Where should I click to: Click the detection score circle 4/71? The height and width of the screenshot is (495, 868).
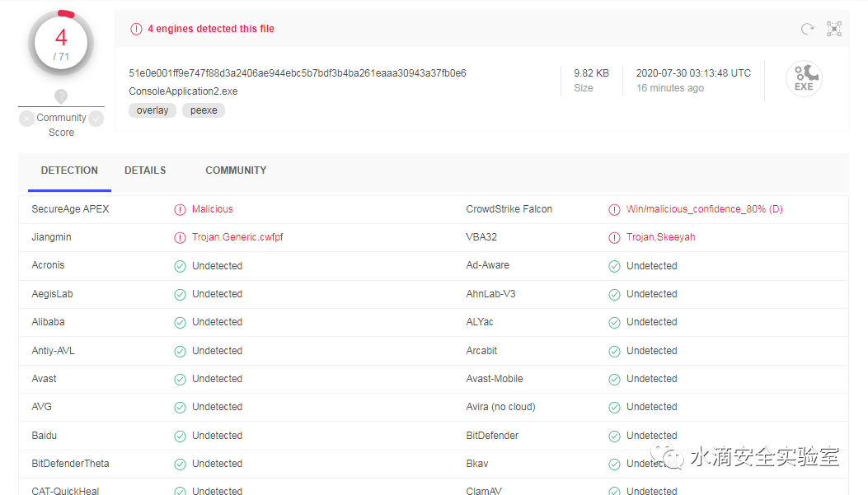(61, 43)
